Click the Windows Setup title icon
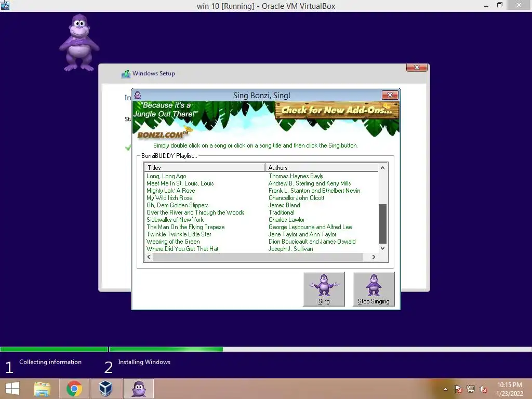This screenshot has width=532, height=399. 126,74
